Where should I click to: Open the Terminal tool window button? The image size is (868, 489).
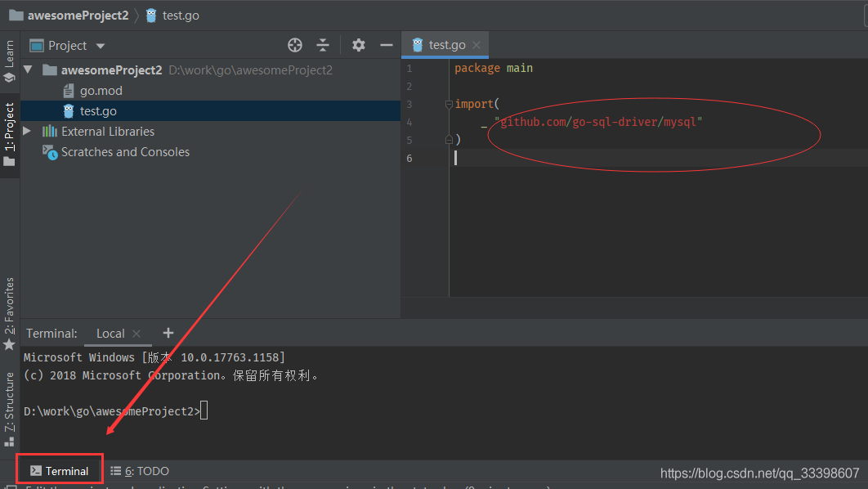(60, 471)
